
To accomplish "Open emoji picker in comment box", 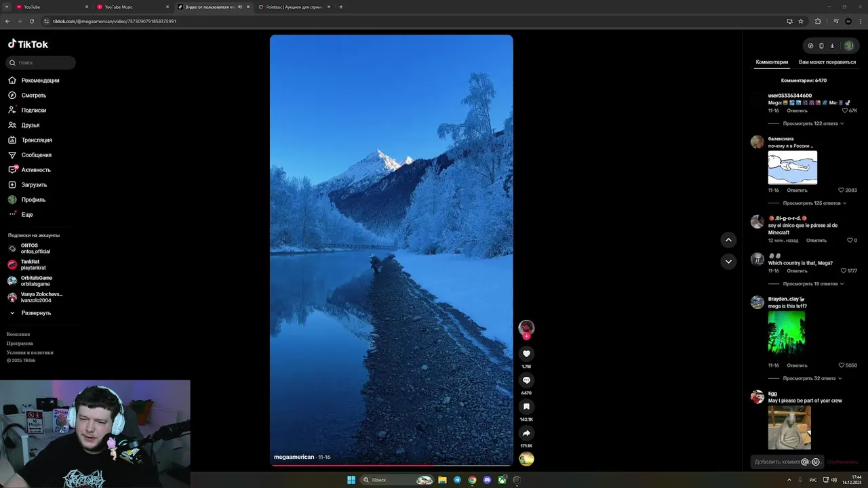I will [x=816, y=462].
